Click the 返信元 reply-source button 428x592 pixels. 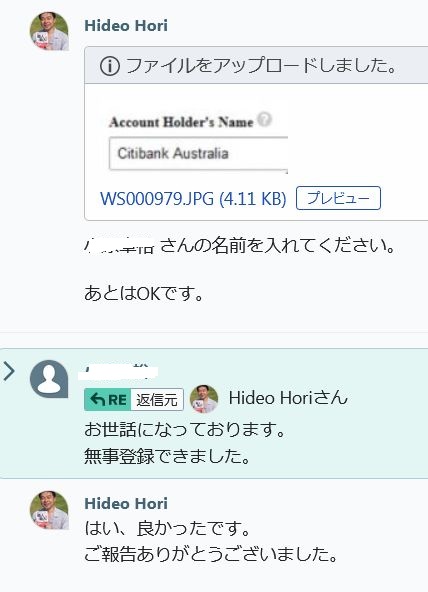(157, 399)
